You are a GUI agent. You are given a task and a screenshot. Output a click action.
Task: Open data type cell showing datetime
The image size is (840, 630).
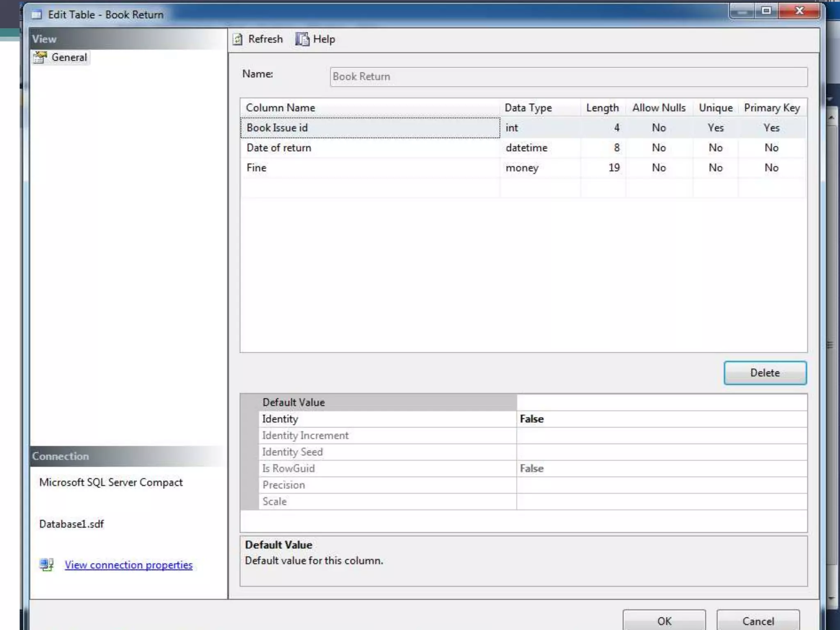coord(540,148)
